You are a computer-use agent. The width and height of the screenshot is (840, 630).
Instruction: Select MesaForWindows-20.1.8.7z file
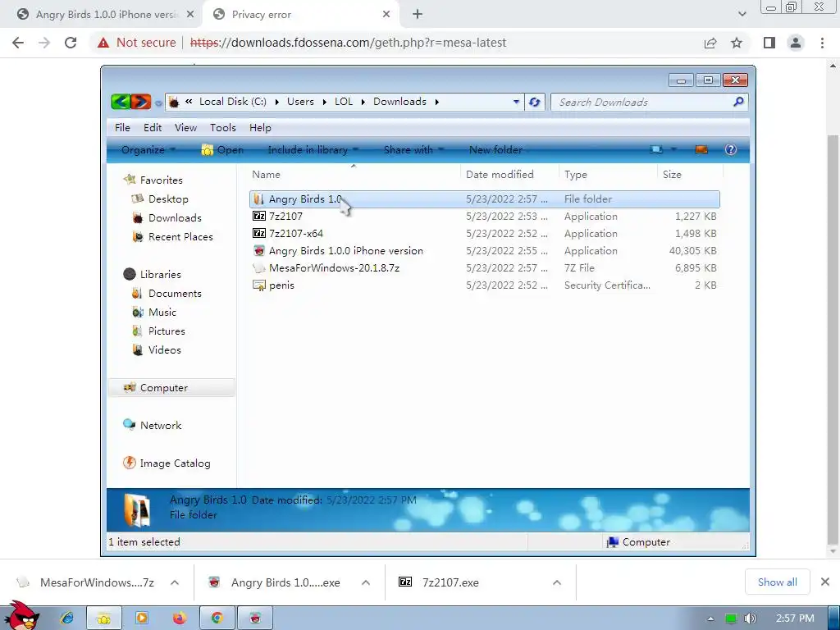click(484, 268)
